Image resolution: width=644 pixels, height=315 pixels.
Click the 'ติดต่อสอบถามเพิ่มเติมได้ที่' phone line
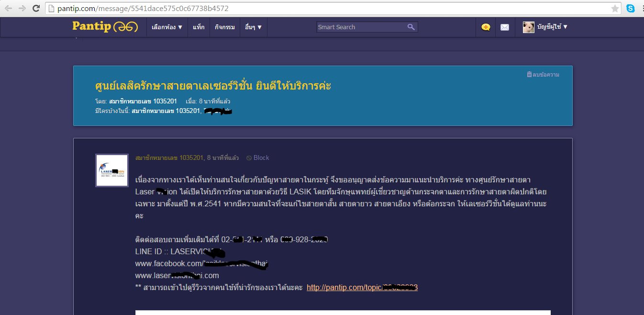coord(232,239)
